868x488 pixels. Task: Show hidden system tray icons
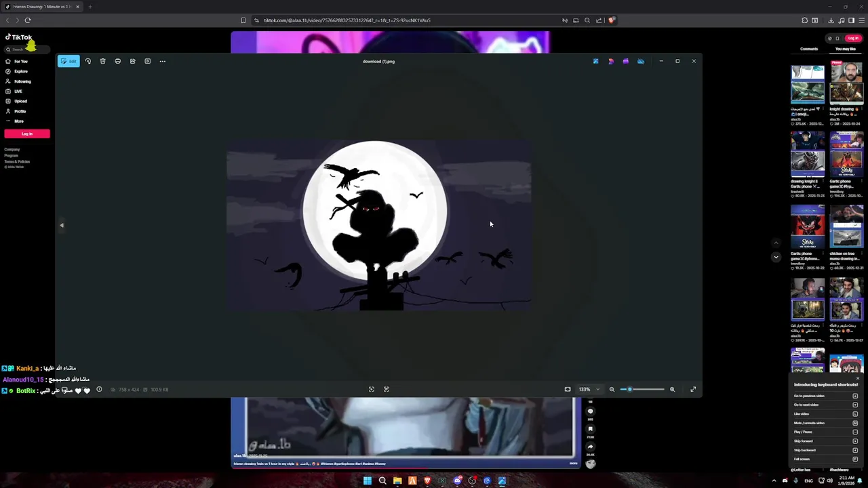pyautogui.click(x=774, y=481)
